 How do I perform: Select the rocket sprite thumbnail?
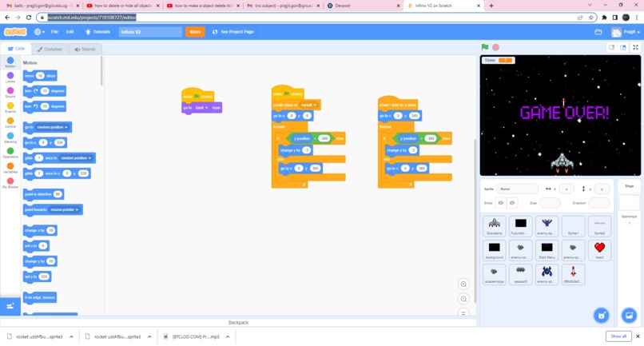coord(573,274)
